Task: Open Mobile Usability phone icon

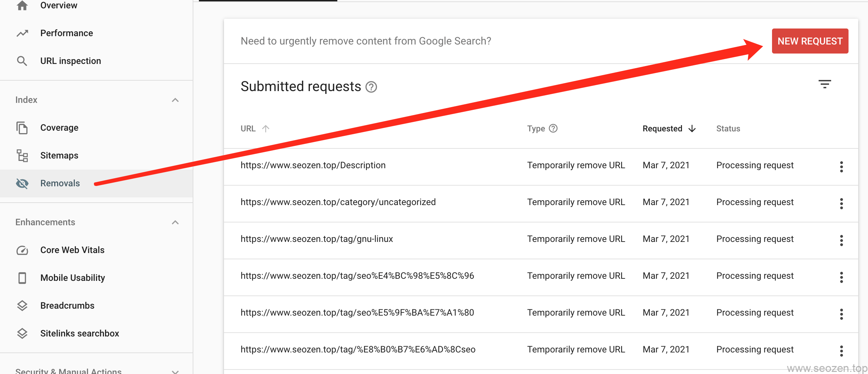Action: [22, 278]
